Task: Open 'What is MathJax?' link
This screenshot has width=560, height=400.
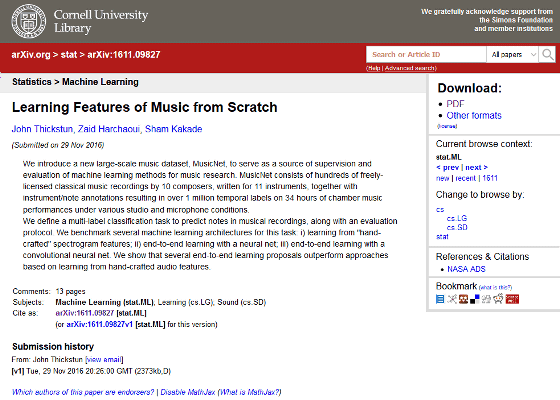Action: tap(250, 392)
